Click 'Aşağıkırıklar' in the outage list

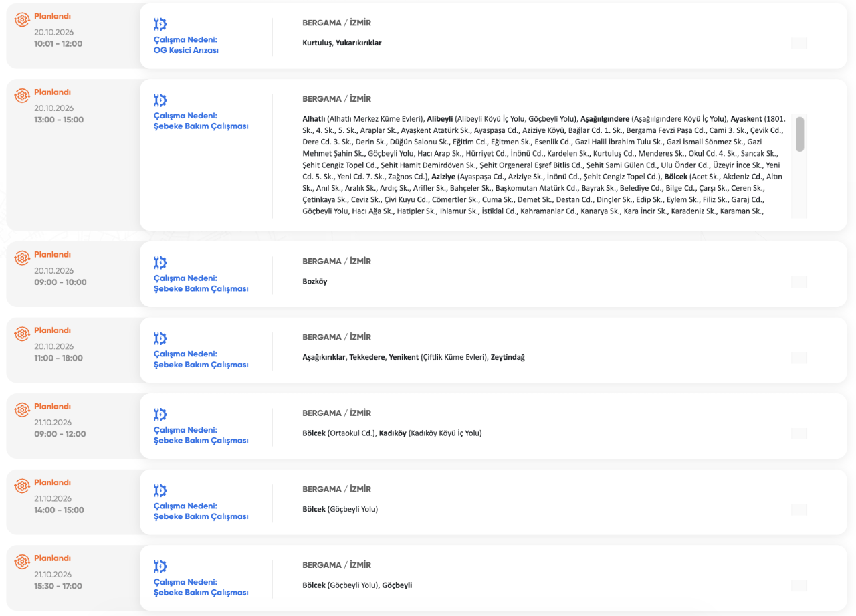pyautogui.click(x=324, y=357)
